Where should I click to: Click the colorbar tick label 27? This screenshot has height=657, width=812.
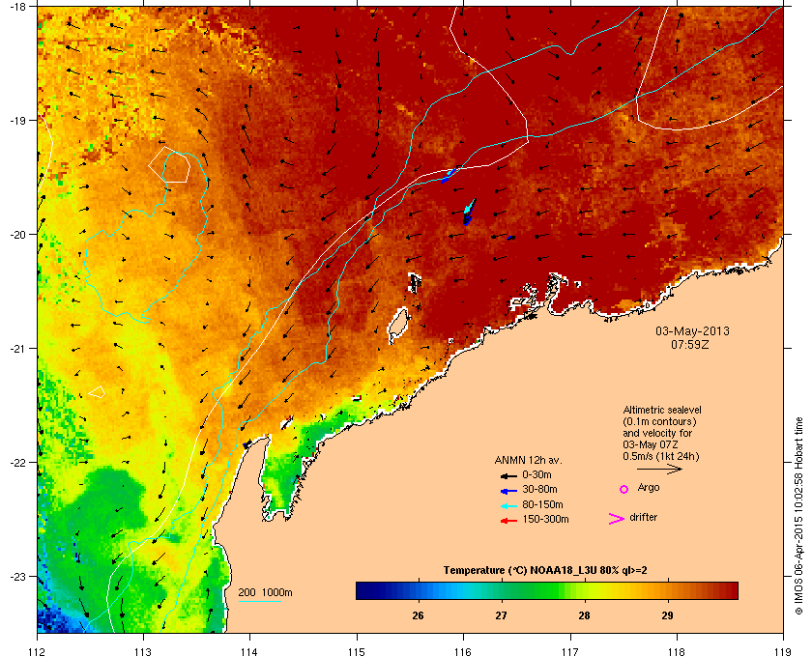[x=502, y=615]
